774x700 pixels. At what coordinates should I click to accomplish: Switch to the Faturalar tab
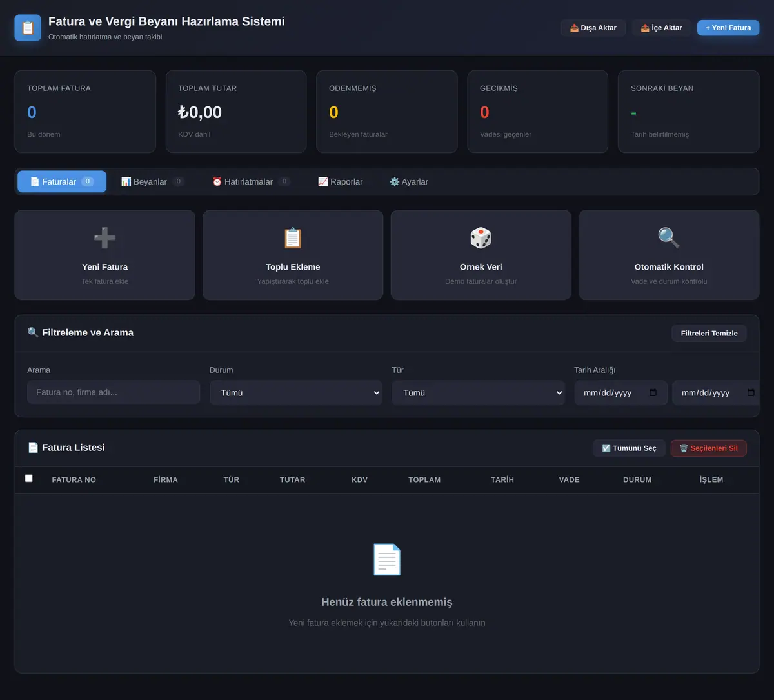click(62, 182)
